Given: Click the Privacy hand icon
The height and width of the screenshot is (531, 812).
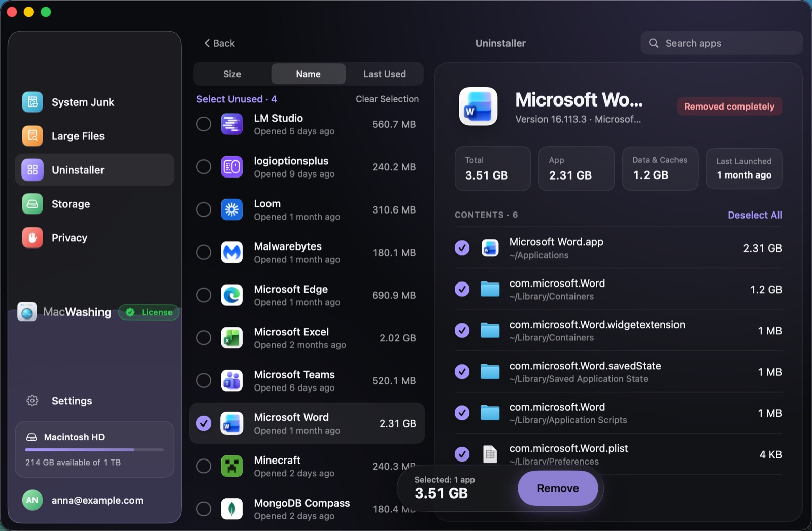Looking at the screenshot, I should pos(32,238).
